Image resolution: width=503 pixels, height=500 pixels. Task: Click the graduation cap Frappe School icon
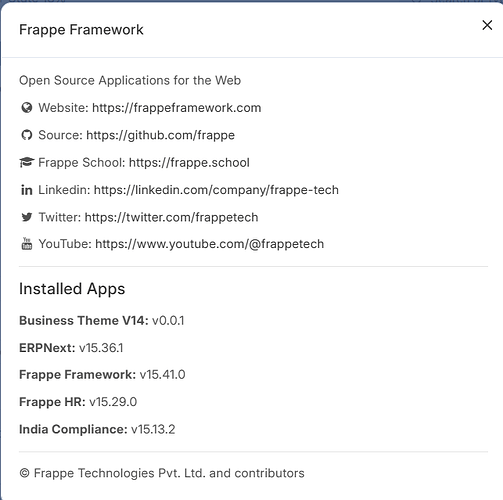pos(27,163)
